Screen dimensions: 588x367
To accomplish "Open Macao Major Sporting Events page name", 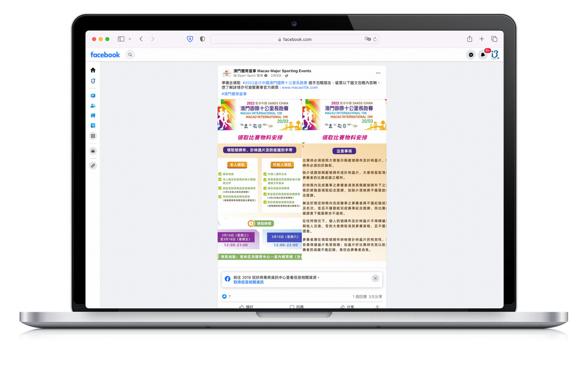I will [272, 70].
